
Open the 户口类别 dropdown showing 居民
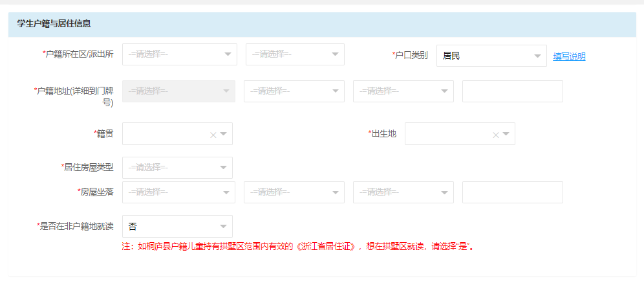pyautogui.click(x=491, y=56)
